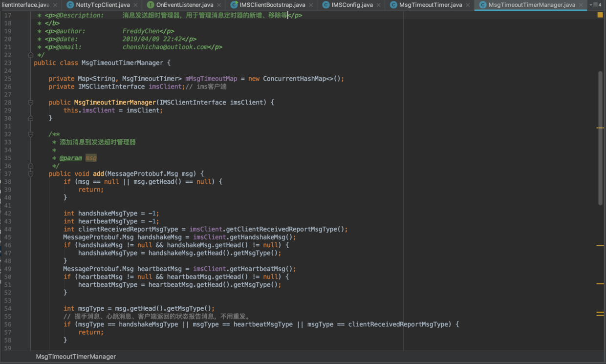The image size is (606, 364).
Task: Click the yellow inspections indicator above the scrollbar
Action: pyautogui.click(x=600, y=15)
